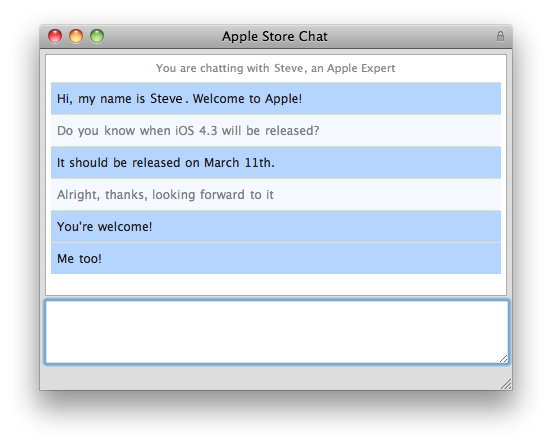The height and width of the screenshot is (445, 552).
Task: Click empty space below the last message
Action: 276,284
